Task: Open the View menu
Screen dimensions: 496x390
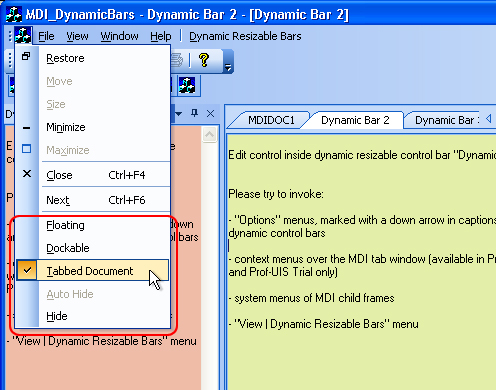Action: tap(77, 36)
